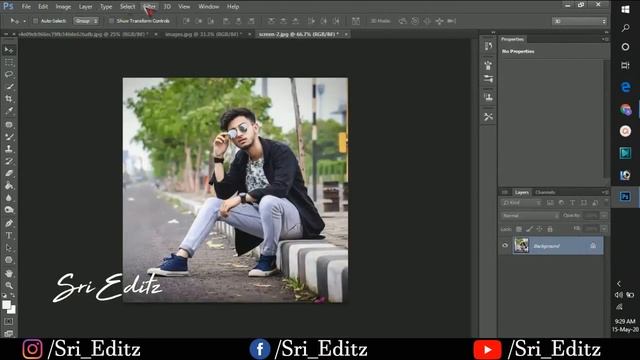This screenshot has width=640, height=360.
Task: Swap foreground and background colors
Action: (x=13, y=295)
